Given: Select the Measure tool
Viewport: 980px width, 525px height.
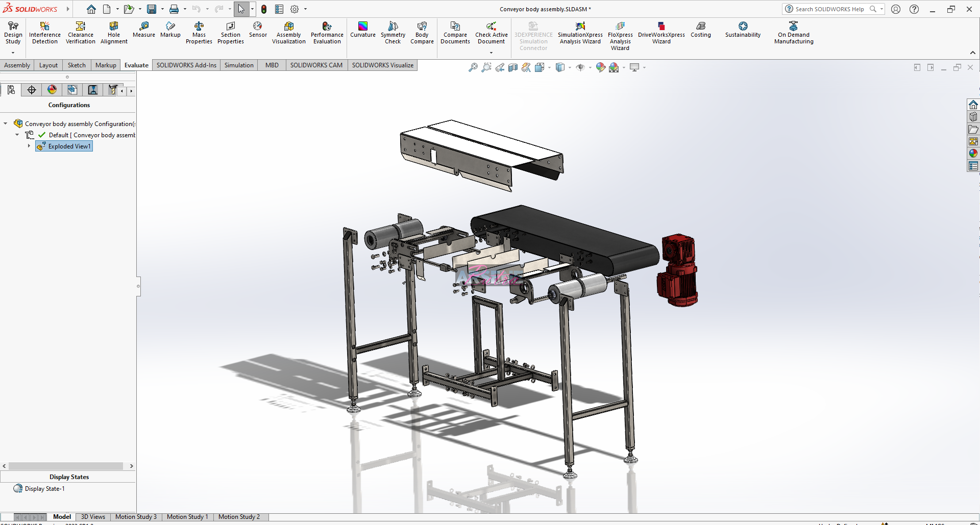Looking at the screenshot, I should coord(144,30).
